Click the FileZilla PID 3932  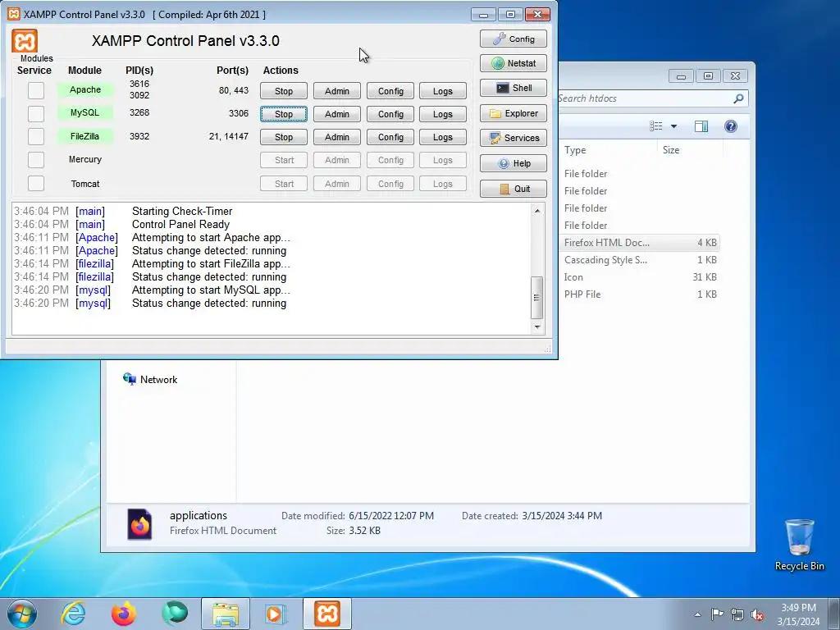[139, 136]
